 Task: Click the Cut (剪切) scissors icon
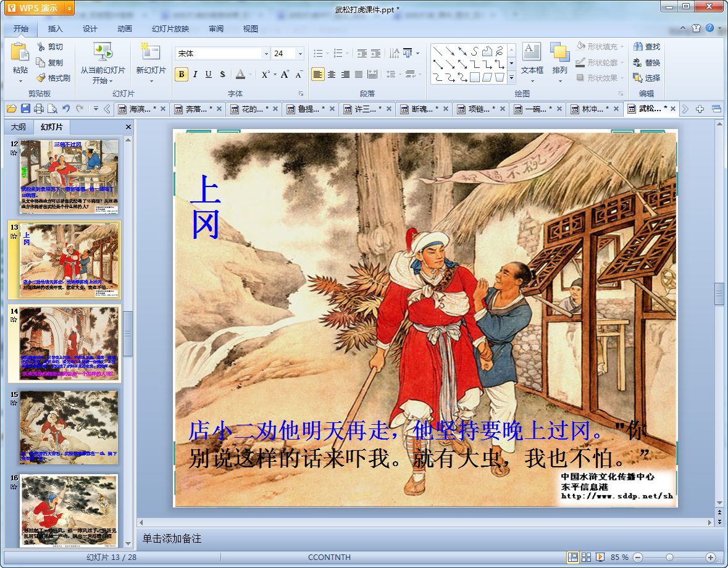point(41,47)
